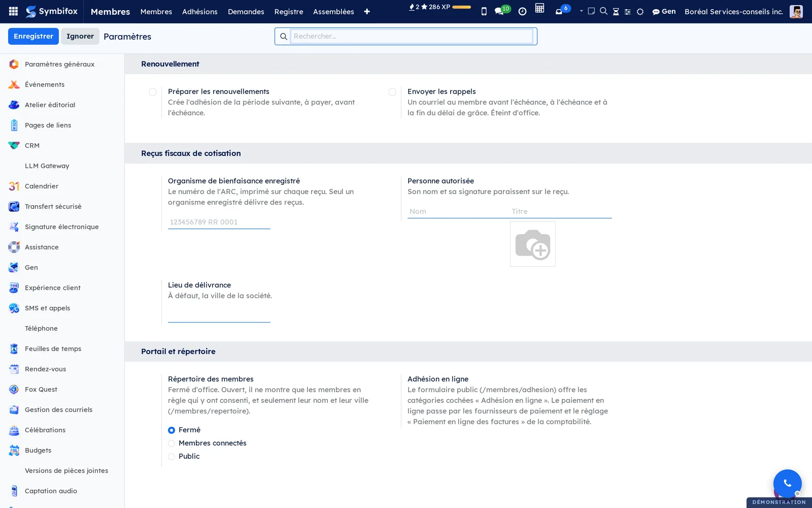Open the inbox tray with 6 badge

562,10
